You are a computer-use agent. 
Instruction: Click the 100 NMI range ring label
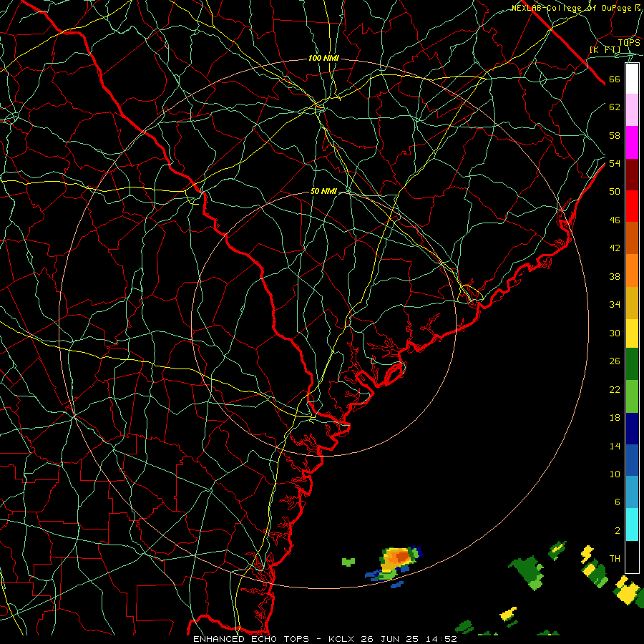click(x=323, y=59)
